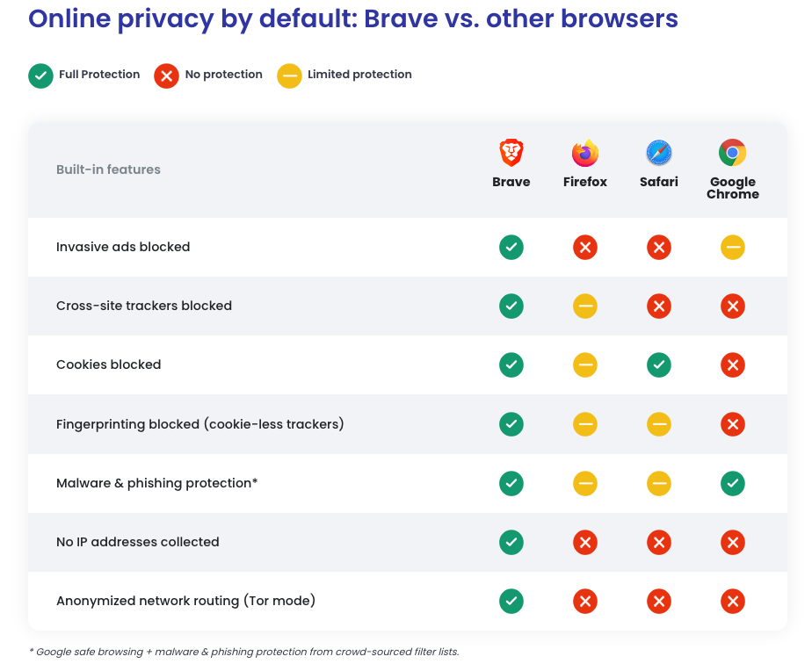Click Safari's yellow icon for Fingerprinting blocked
This screenshot has height=671, width=812.
click(659, 424)
